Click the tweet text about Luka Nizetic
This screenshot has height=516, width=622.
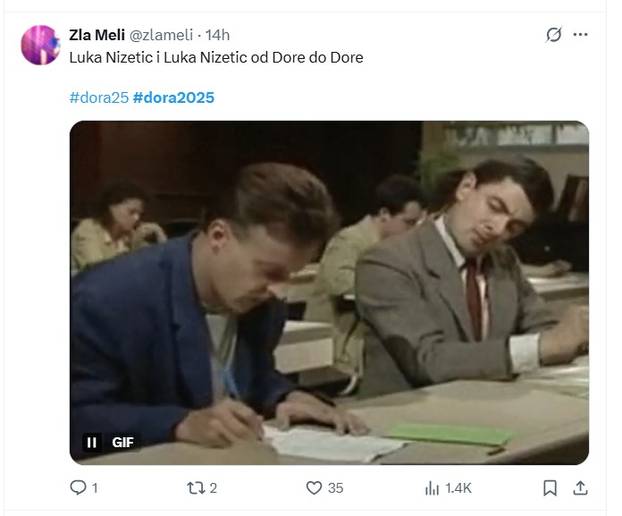(x=216, y=57)
